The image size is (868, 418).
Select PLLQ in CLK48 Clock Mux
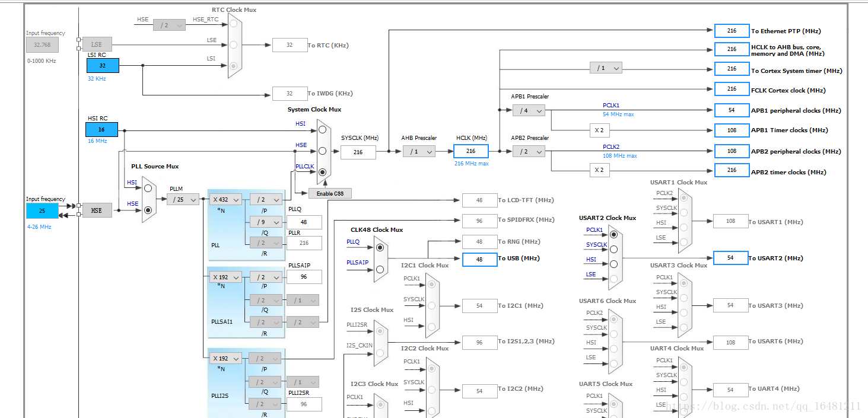pyautogui.click(x=380, y=247)
